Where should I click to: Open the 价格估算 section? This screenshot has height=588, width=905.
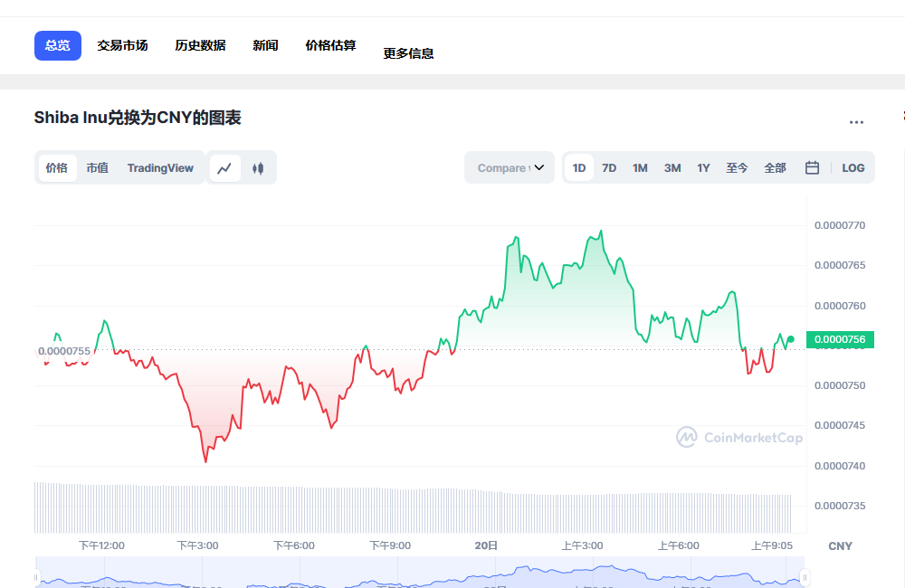coord(330,44)
